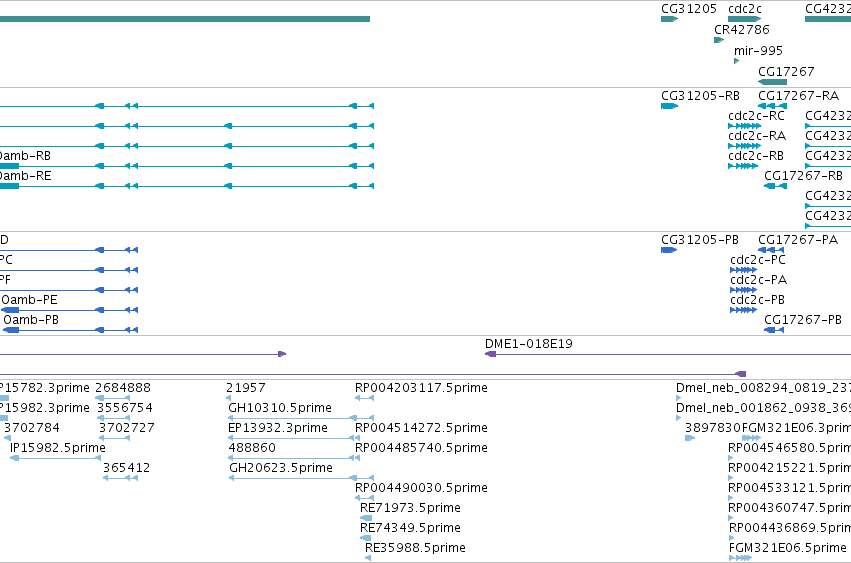
Task: Open transcript CG31205-RB
Action: pyautogui.click(x=669, y=106)
